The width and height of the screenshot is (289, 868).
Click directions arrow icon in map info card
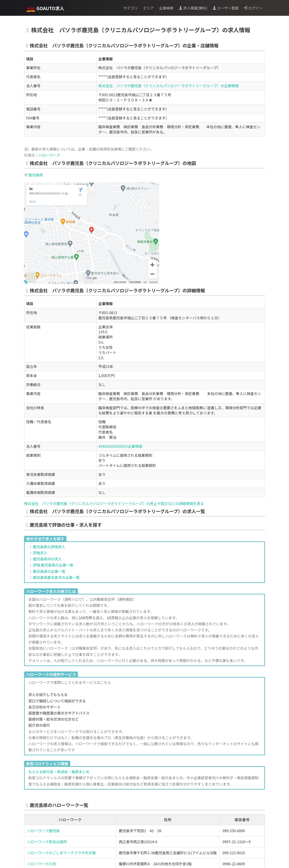pyautogui.click(x=80, y=190)
